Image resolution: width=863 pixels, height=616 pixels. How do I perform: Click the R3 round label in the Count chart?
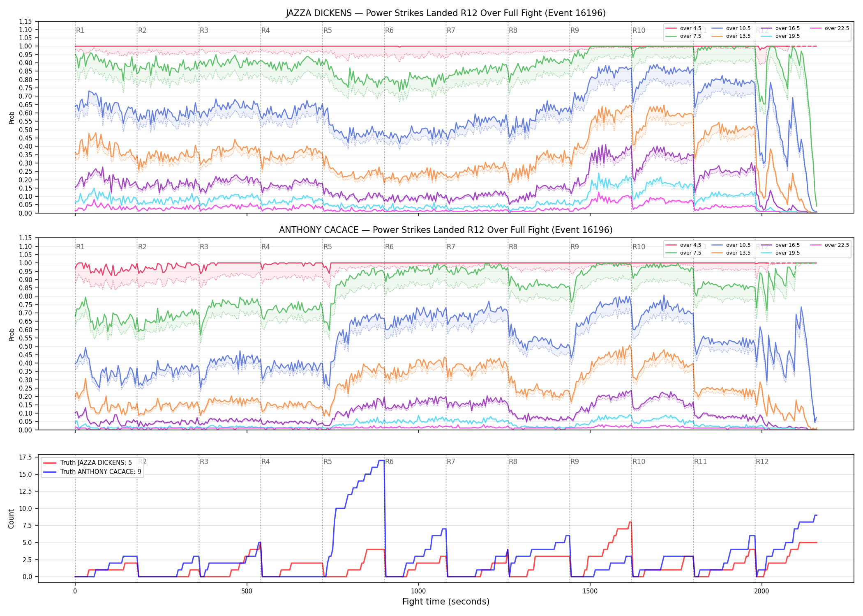click(x=204, y=462)
